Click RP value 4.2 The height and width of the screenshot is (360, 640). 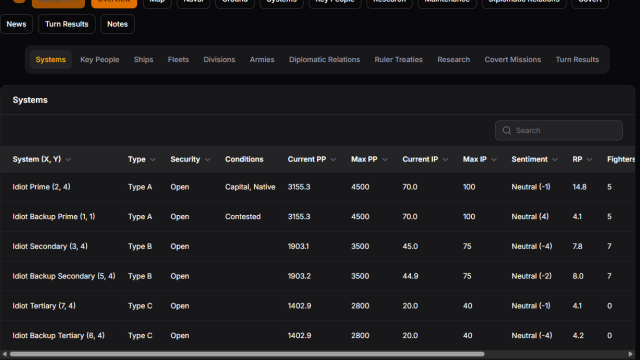point(578,336)
